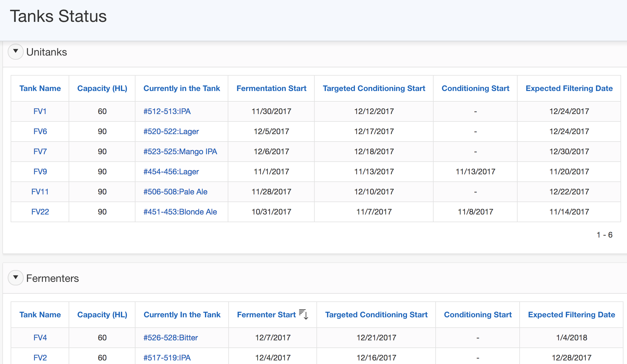
Task: Click Fermentation Start column header
Action: click(x=271, y=88)
